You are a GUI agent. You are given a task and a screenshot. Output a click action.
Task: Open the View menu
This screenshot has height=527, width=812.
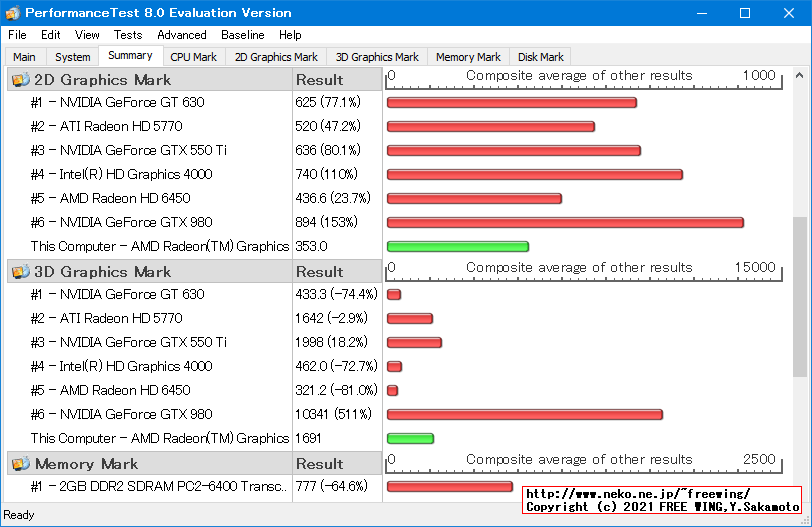coord(87,35)
